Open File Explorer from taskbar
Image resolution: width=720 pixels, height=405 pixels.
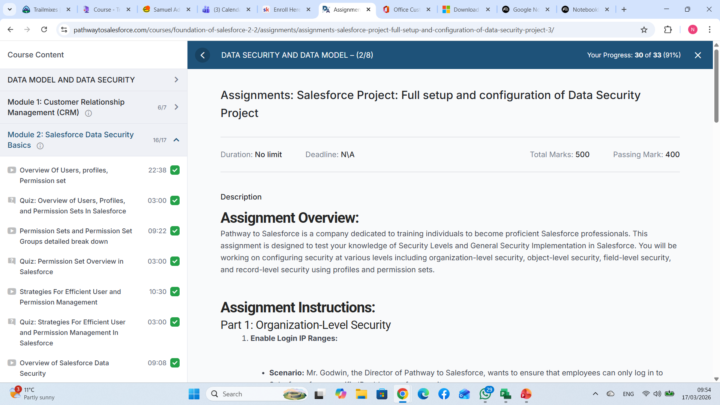pos(361,394)
